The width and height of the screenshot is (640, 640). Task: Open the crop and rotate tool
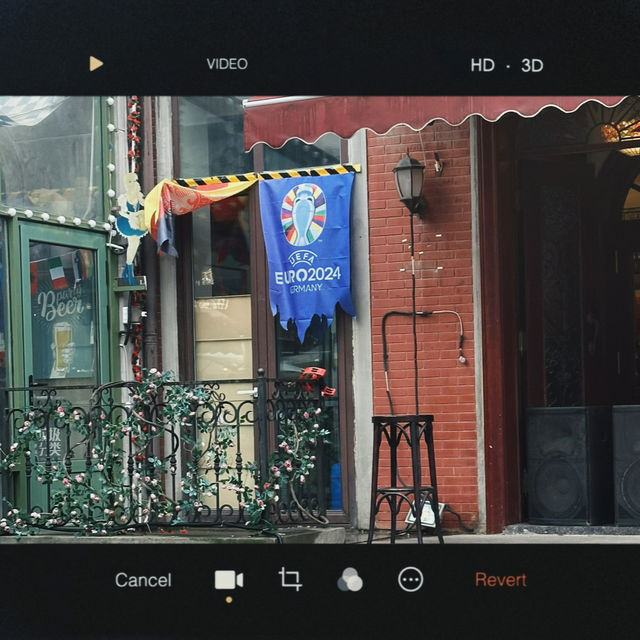290,579
